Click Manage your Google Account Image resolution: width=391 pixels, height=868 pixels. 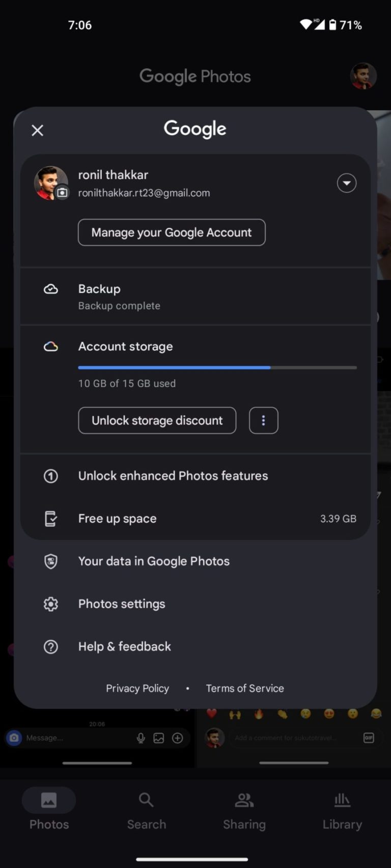point(172,232)
